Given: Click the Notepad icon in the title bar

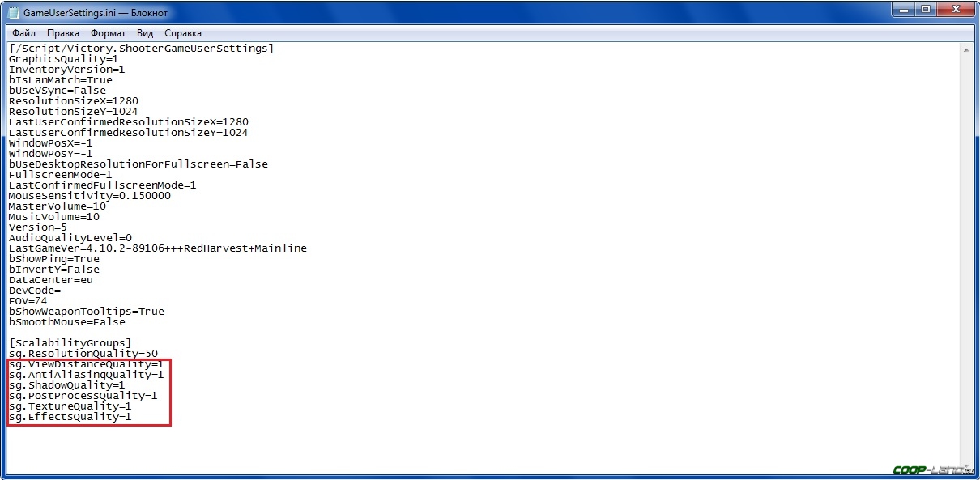Looking at the screenshot, I should [14, 14].
